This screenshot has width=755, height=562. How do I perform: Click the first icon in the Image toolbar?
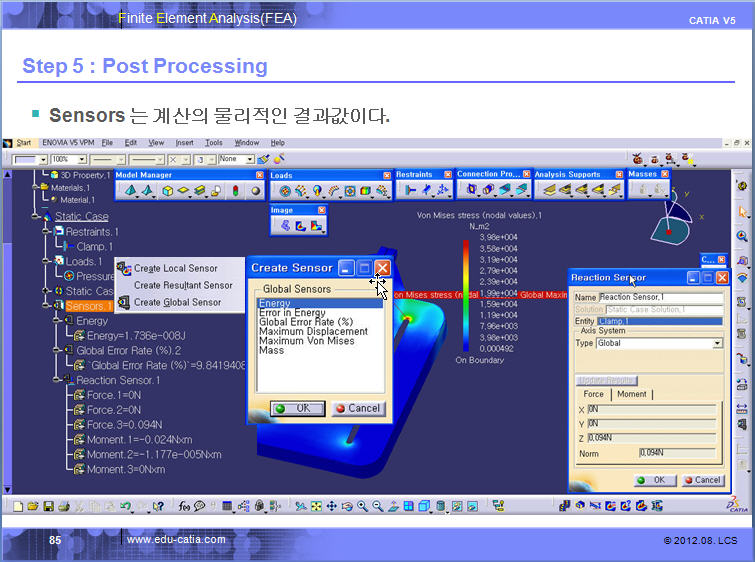pos(284,226)
